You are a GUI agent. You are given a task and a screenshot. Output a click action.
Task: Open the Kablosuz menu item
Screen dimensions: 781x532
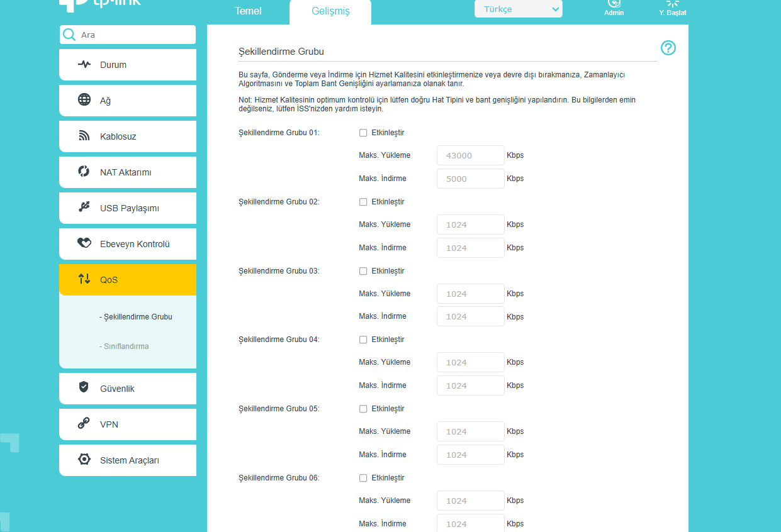coord(128,136)
